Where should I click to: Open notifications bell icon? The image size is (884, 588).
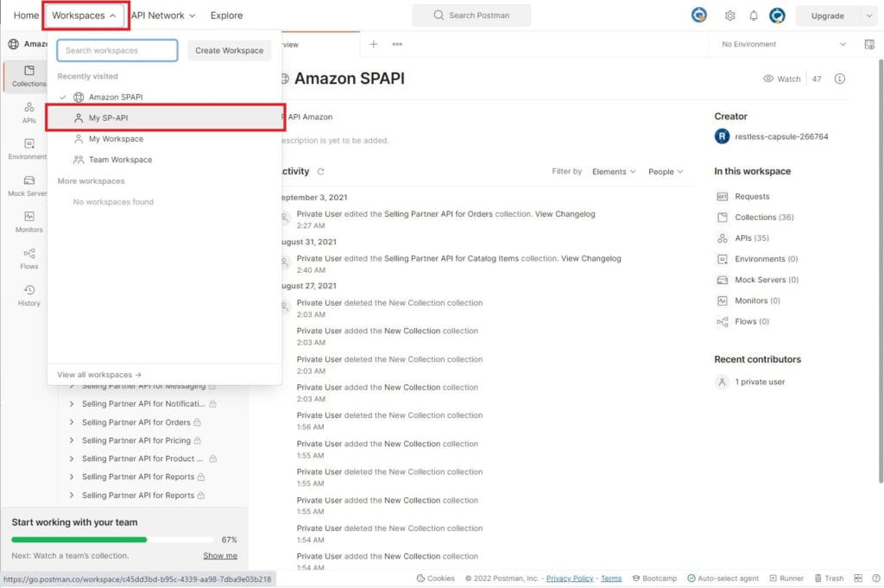[753, 16]
